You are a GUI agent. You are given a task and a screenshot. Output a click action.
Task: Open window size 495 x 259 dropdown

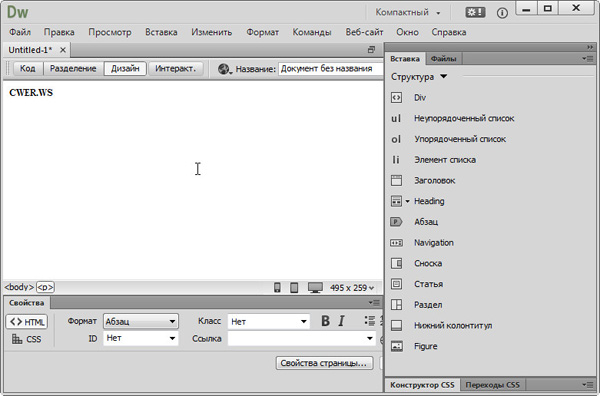[352, 288]
